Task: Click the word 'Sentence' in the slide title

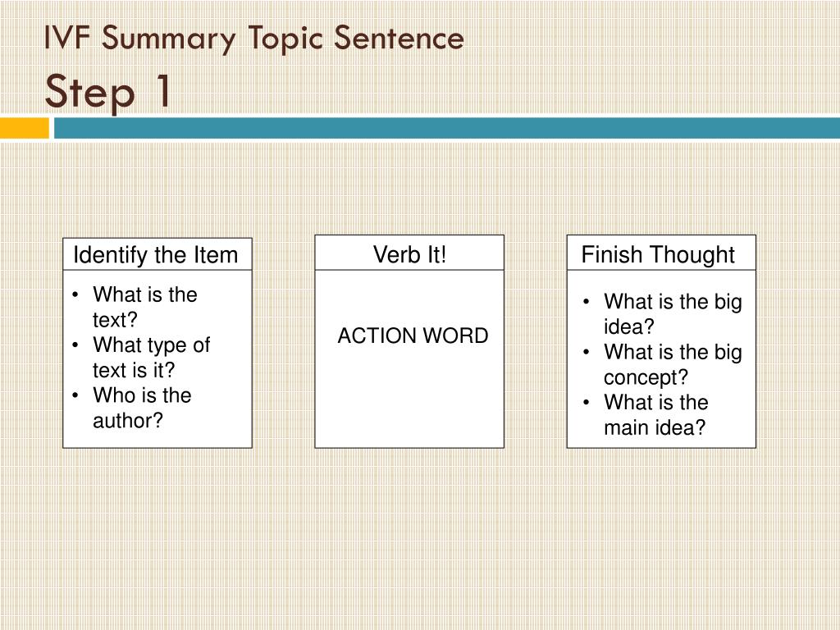Action: click(x=399, y=38)
